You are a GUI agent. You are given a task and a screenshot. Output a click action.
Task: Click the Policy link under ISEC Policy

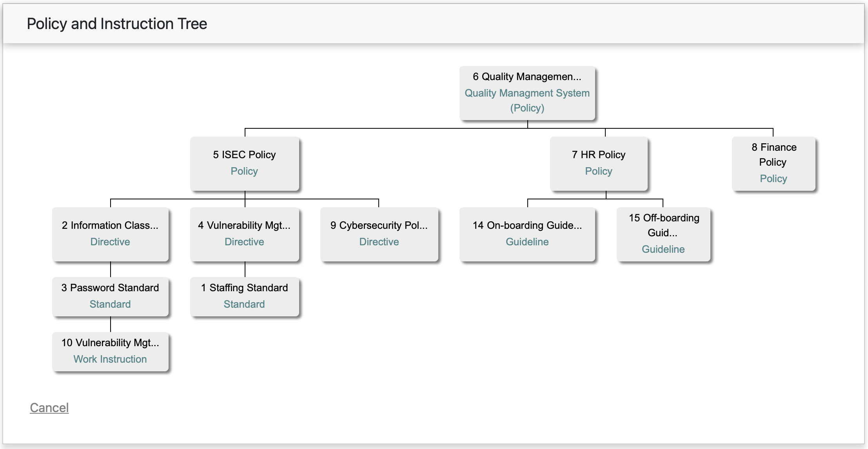pyautogui.click(x=244, y=171)
